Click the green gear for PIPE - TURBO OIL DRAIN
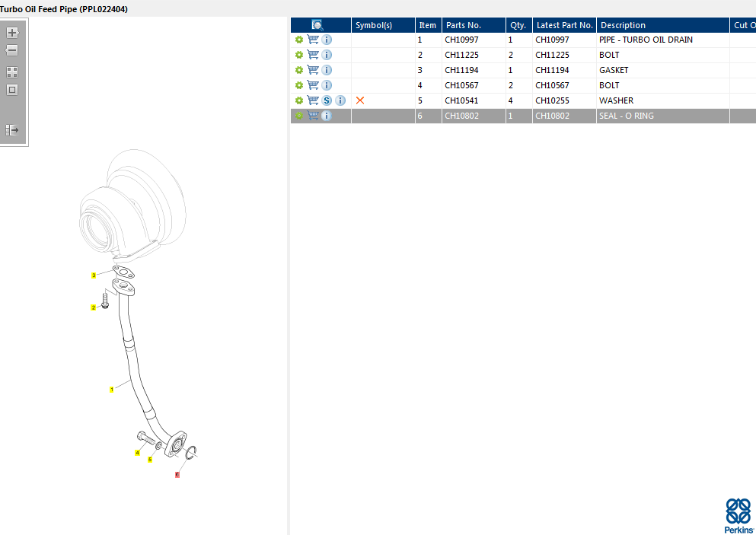Viewport: 756px width, 535px height. click(x=299, y=40)
